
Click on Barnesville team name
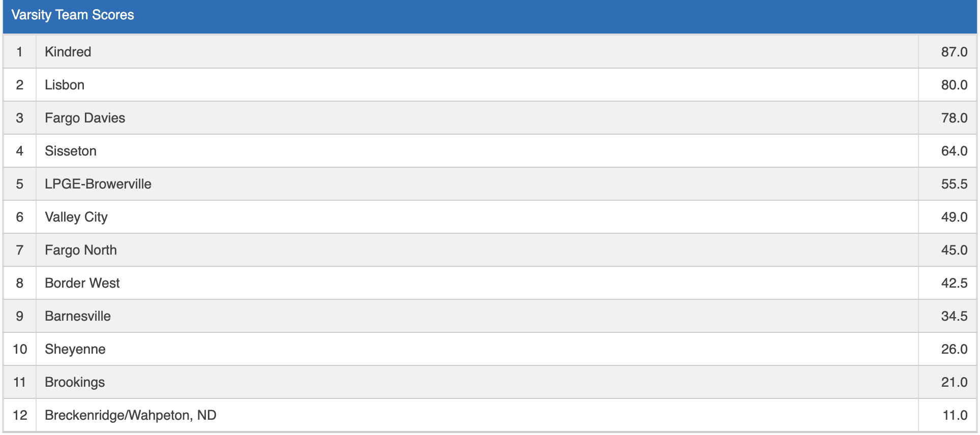(x=78, y=316)
